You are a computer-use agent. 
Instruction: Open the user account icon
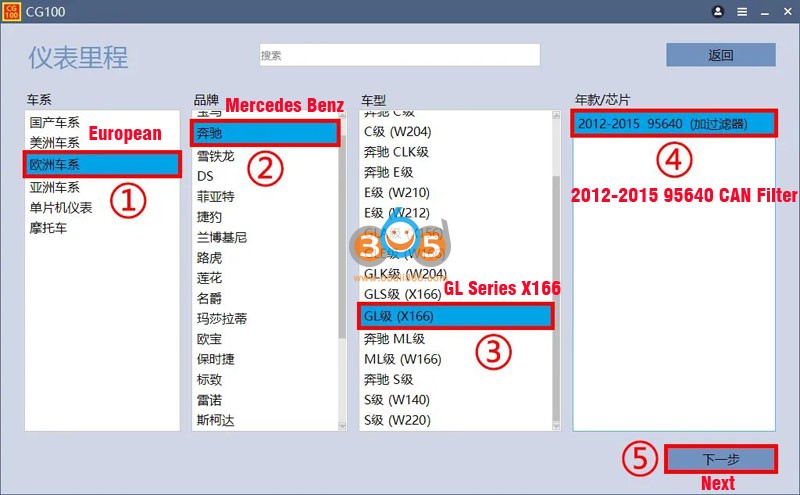(718, 11)
